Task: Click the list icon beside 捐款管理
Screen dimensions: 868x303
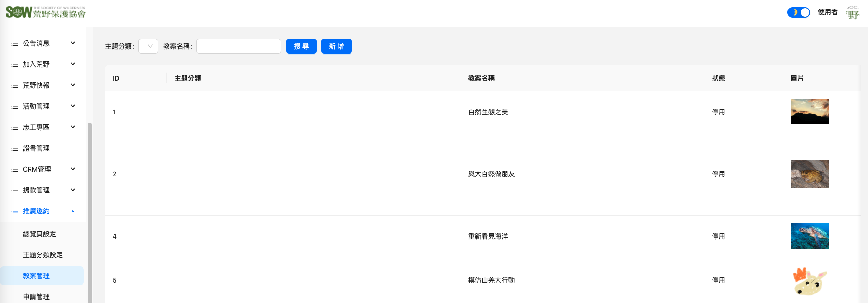Action: click(15, 190)
